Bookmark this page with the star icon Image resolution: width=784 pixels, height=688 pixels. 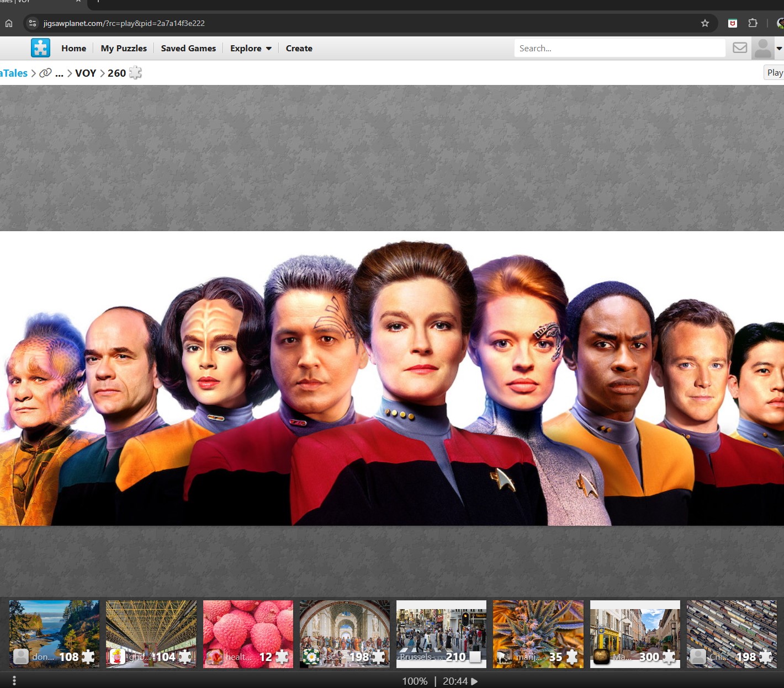705,23
